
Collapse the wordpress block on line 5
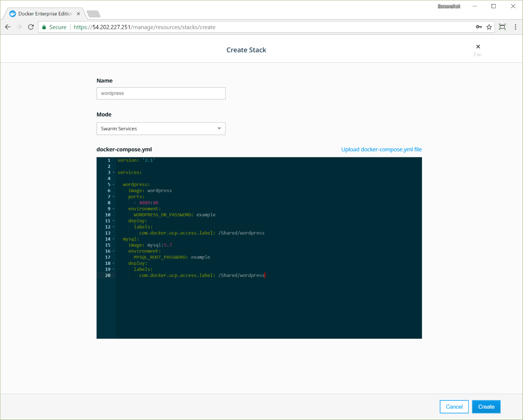pos(114,185)
